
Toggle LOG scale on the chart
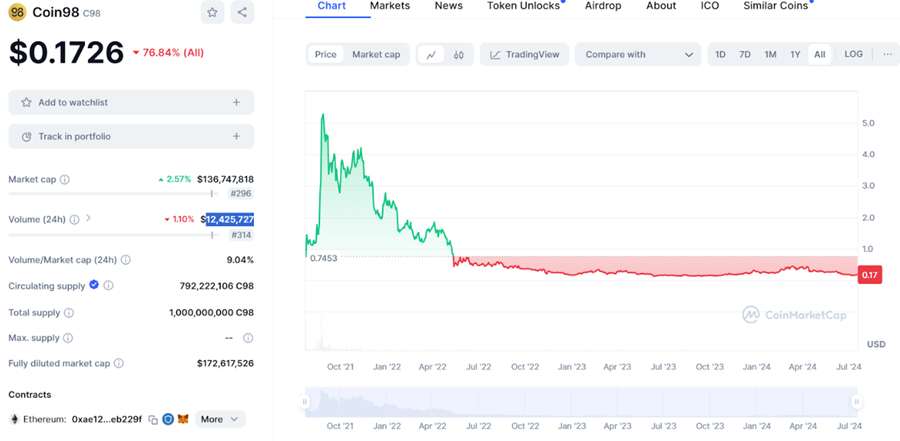pyautogui.click(x=853, y=54)
